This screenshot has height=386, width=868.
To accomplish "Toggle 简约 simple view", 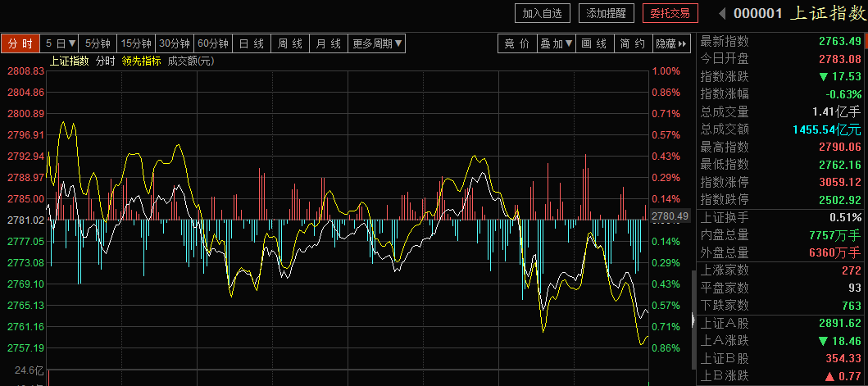I will [634, 43].
